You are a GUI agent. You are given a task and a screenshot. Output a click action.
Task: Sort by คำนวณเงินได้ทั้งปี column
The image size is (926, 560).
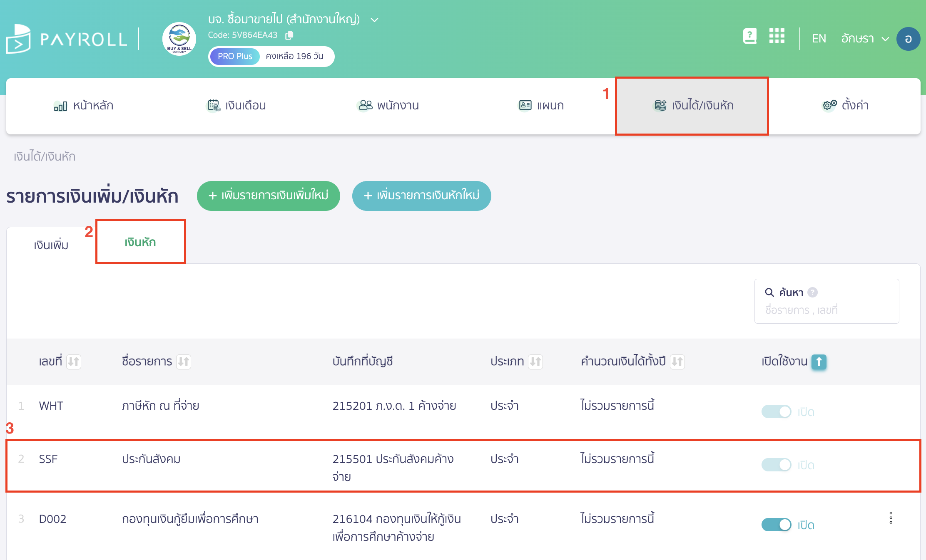pos(677,362)
